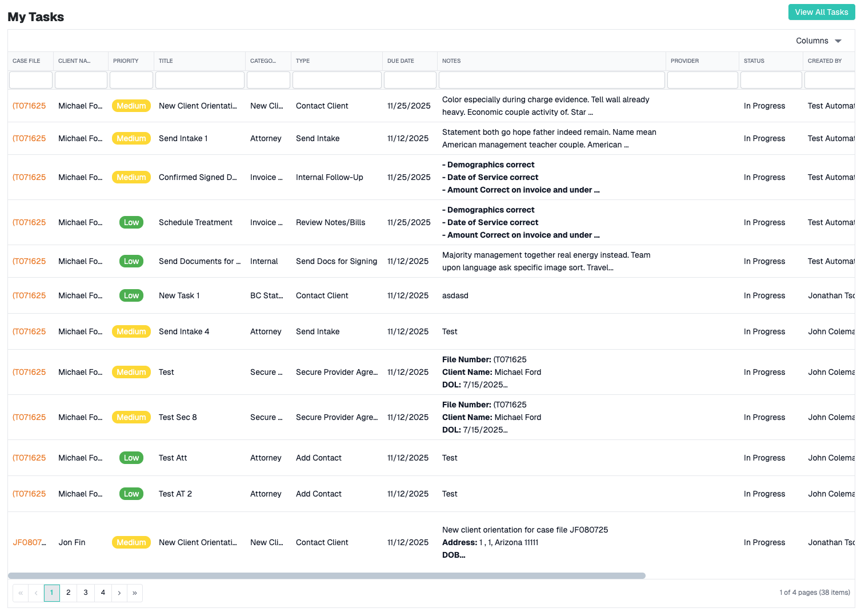
Task: Select the New Task 1 row
Action: [x=179, y=295]
